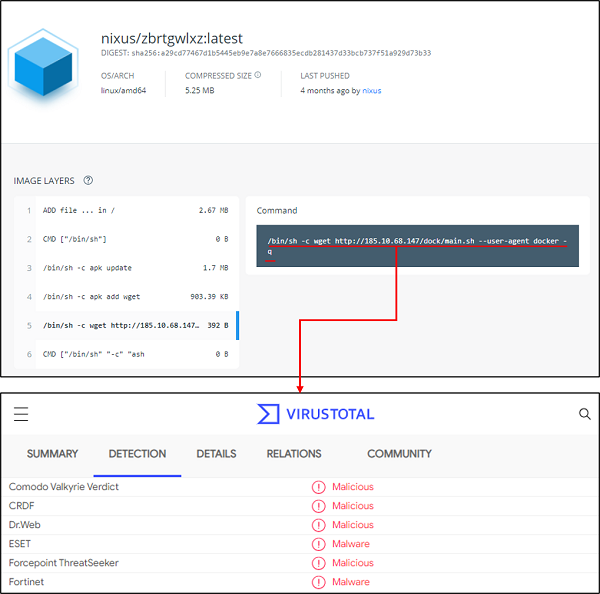600x594 pixels.
Task: Click the compressed size info icon
Action: coord(258,75)
